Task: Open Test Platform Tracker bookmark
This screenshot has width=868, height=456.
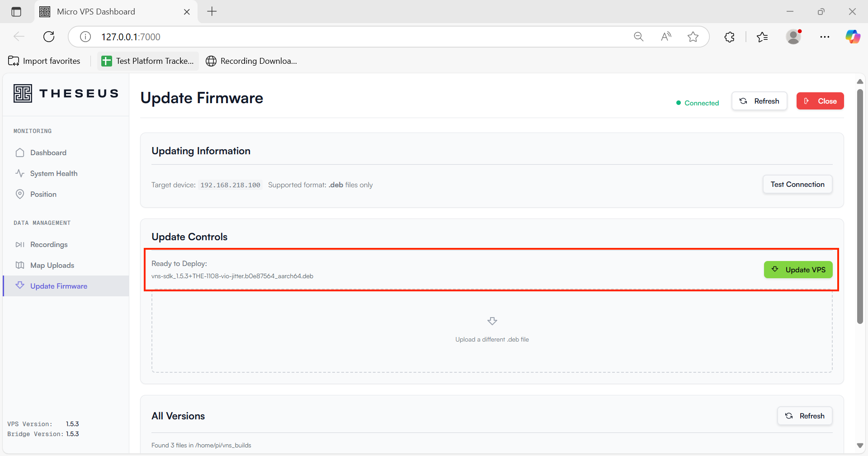Action: pos(148,61)
